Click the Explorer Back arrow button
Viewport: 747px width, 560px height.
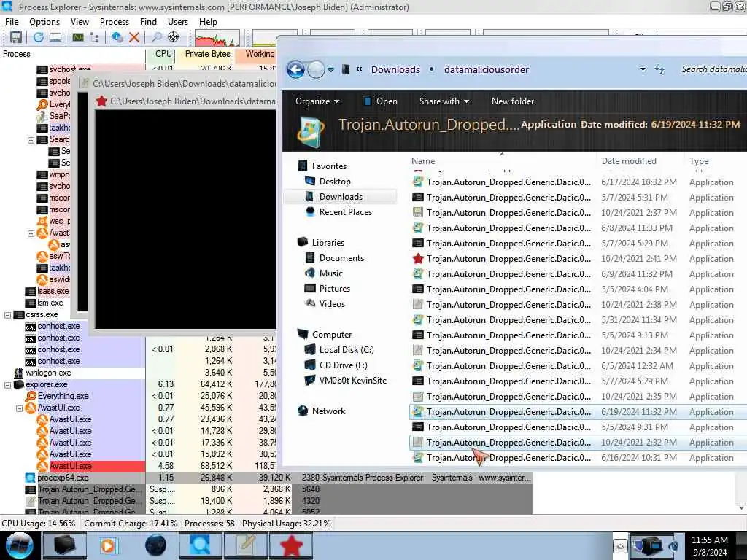[x=296, y=69]
